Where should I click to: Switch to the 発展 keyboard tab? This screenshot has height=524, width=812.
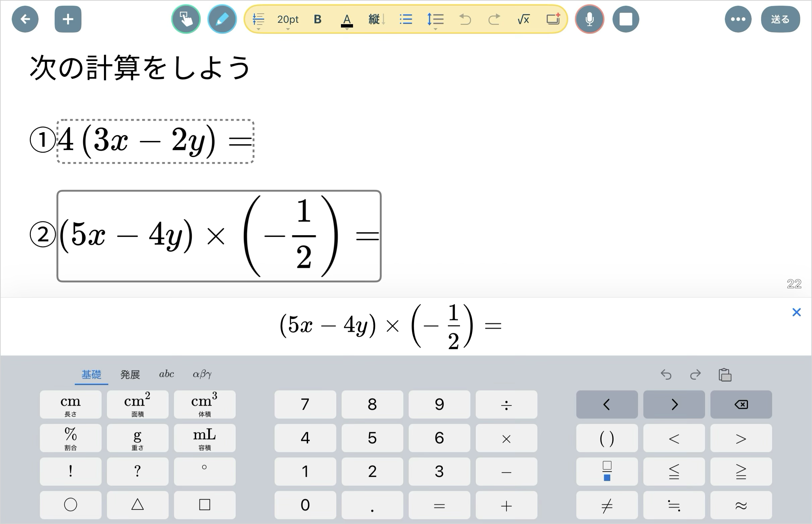coord(130,375)
